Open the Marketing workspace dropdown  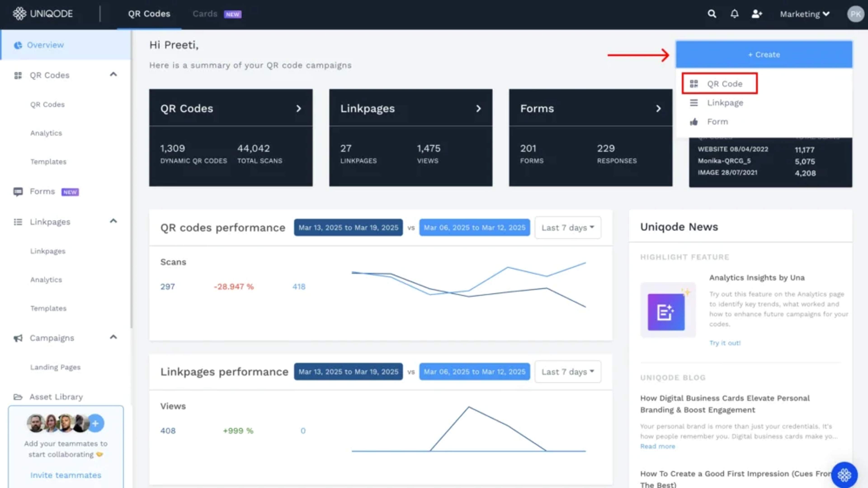[805, 14]
